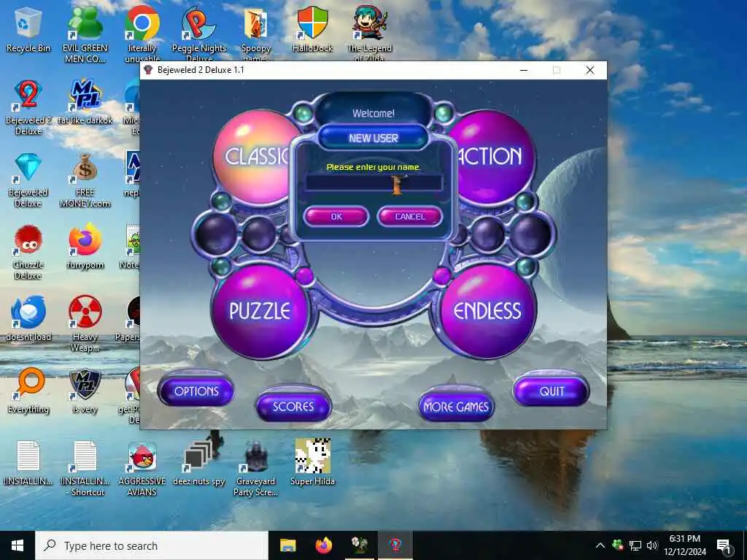This screenshot has height=560, width=747.
Task: Select Bejeweled 2 Deluxe desktop shortcut
Action: coord(28,106)
